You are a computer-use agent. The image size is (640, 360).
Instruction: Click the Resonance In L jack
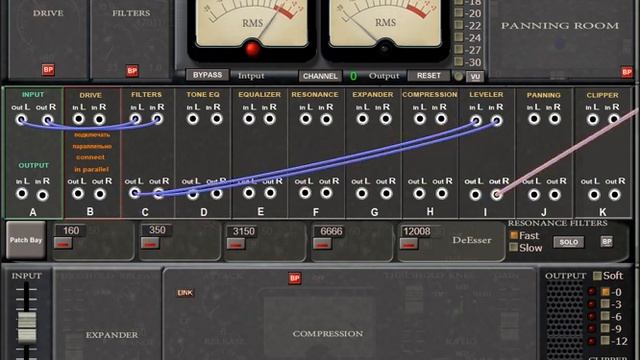(305, 119)
